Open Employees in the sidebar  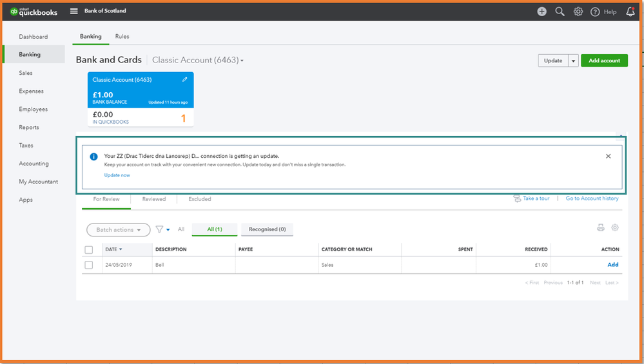pos(34,109)
